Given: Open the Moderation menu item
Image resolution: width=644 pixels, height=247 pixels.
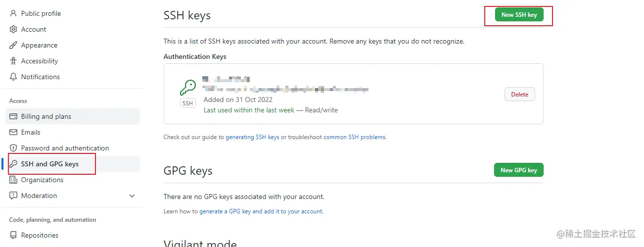Looking at the screenshot, I should pyautogui.click(x=39, y=196).
